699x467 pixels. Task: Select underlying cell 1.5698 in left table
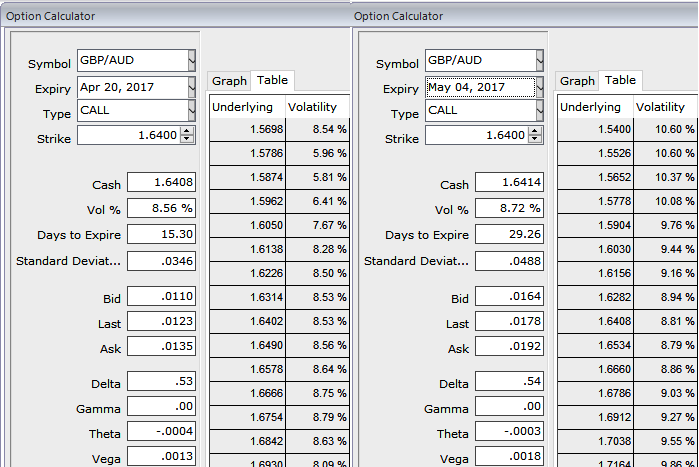coord(247,130)
